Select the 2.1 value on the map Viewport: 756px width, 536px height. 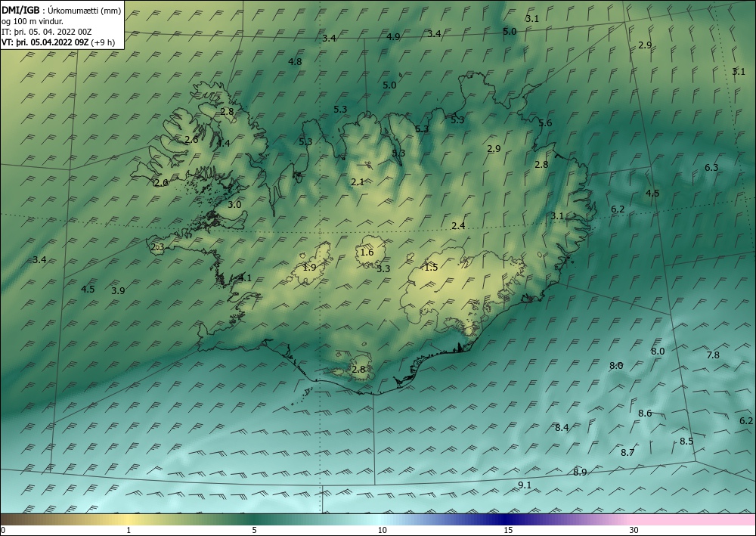pyautogui.click(x=358, y=182)
